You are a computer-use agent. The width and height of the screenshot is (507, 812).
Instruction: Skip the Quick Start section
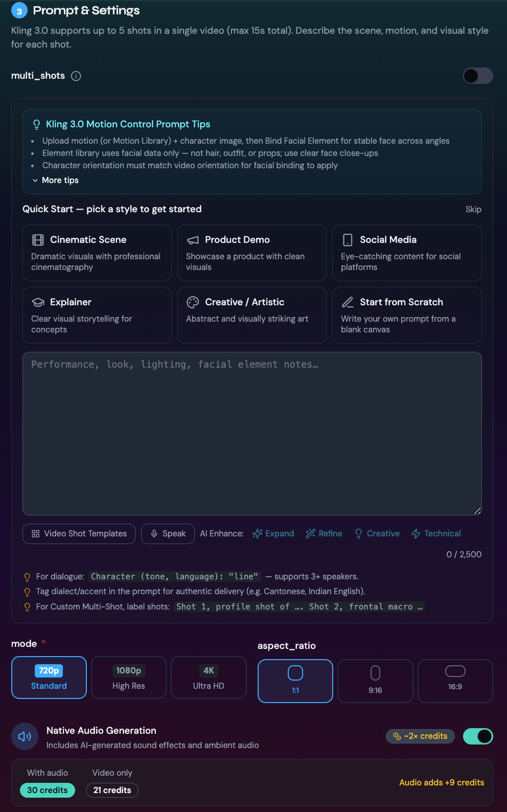(473, 209)
